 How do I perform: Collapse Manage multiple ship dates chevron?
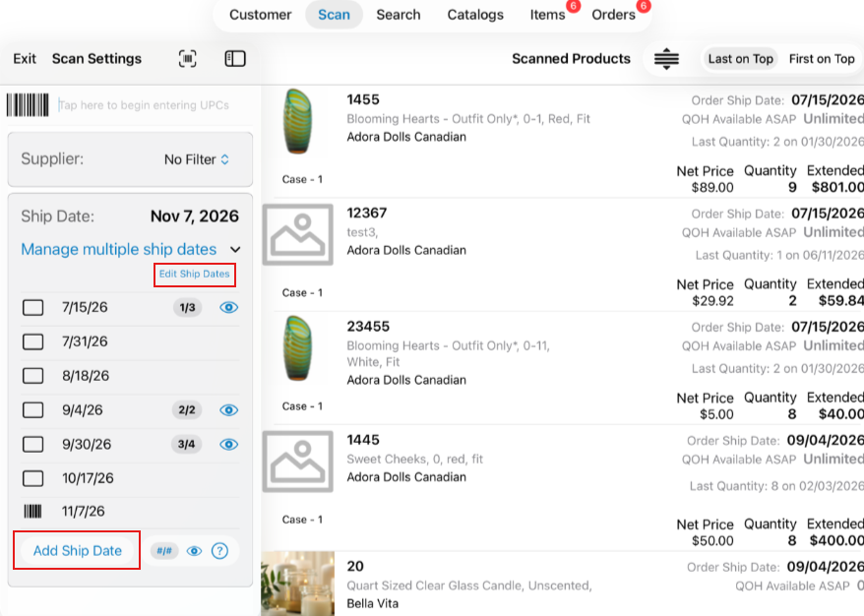click(235, 250)
